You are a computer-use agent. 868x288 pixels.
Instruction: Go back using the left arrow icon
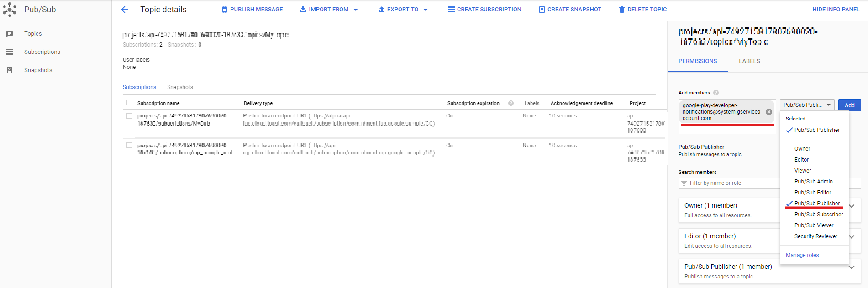(125, 10)
